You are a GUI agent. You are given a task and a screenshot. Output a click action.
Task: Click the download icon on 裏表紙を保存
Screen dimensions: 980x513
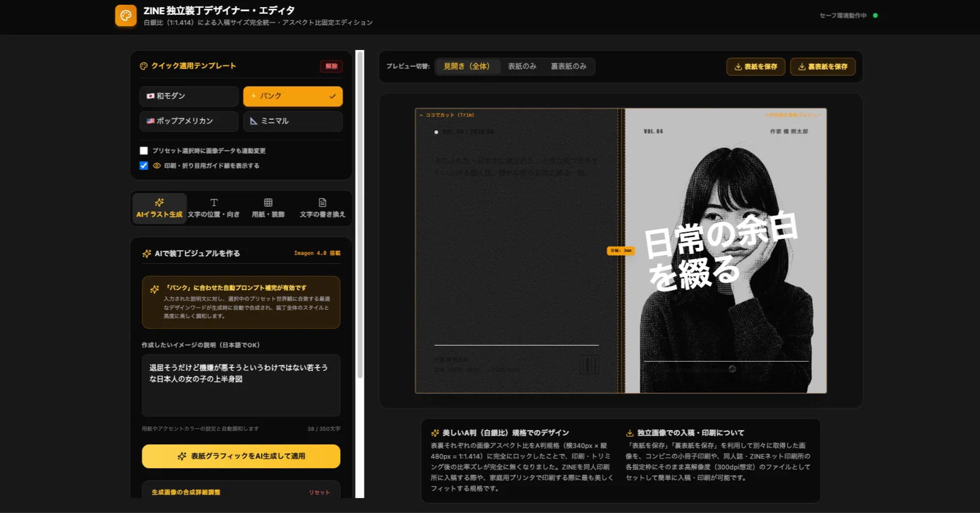(802, 67)
